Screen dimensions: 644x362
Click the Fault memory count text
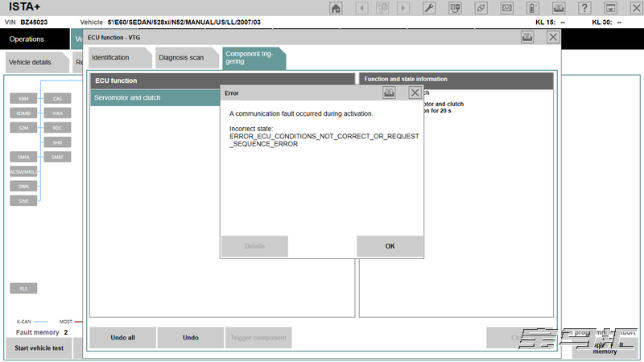42,332
